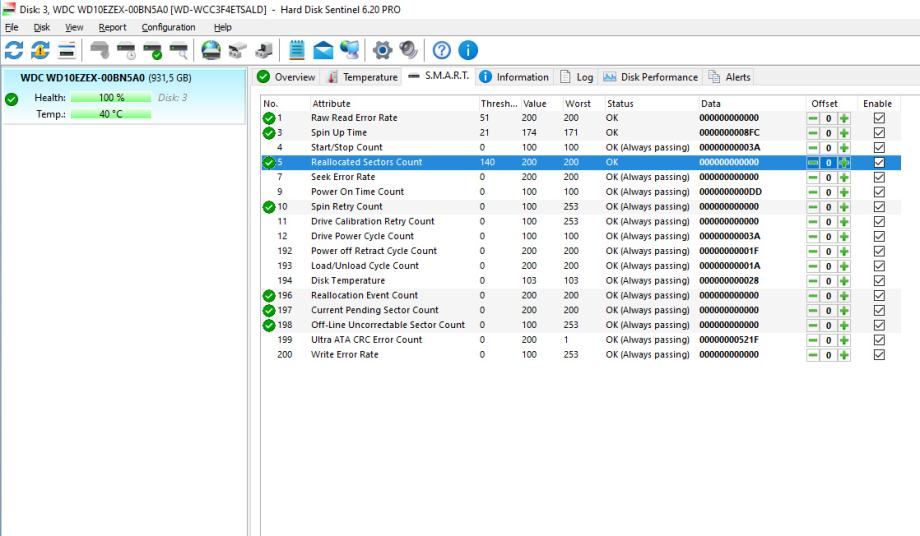Viewport: 920px width, 536px height.
Task: Uncheck Enable for Raw Read Error Rate
Action: point(879,118)
